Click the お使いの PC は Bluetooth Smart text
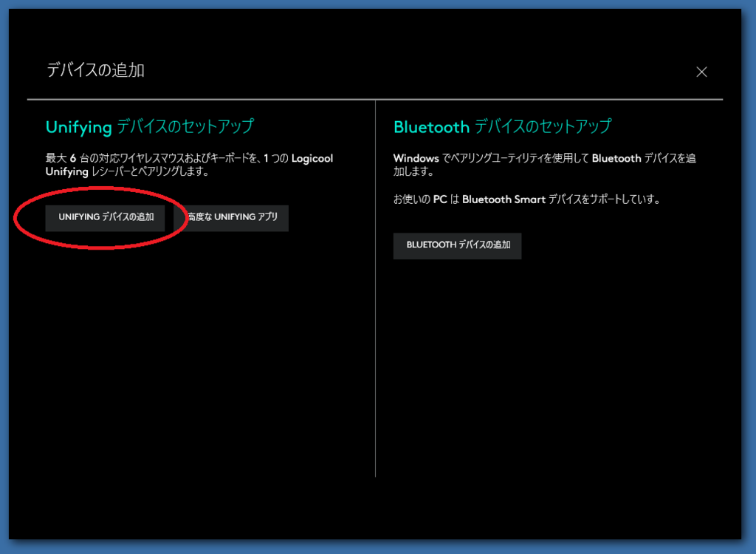 click(x=526, y=199)
